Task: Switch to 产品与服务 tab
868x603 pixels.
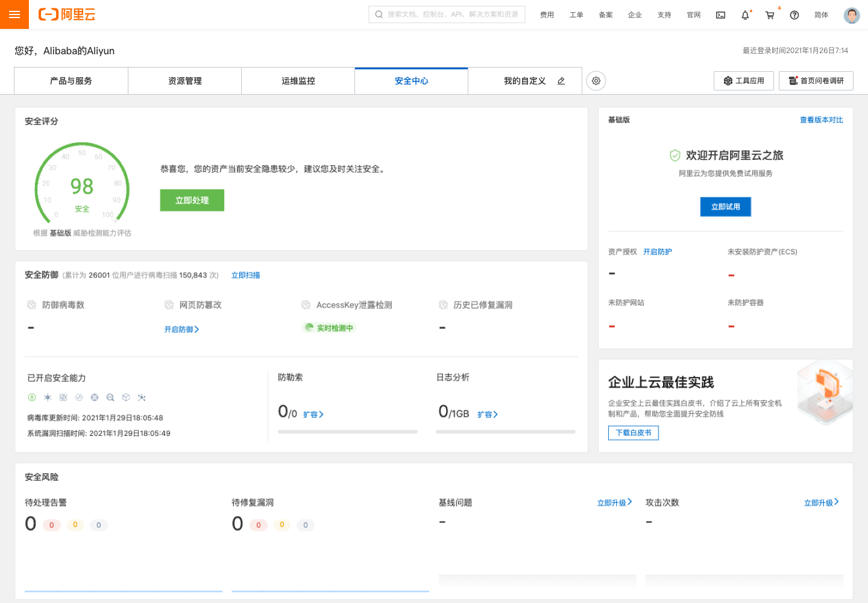Action: coord(71,81)
